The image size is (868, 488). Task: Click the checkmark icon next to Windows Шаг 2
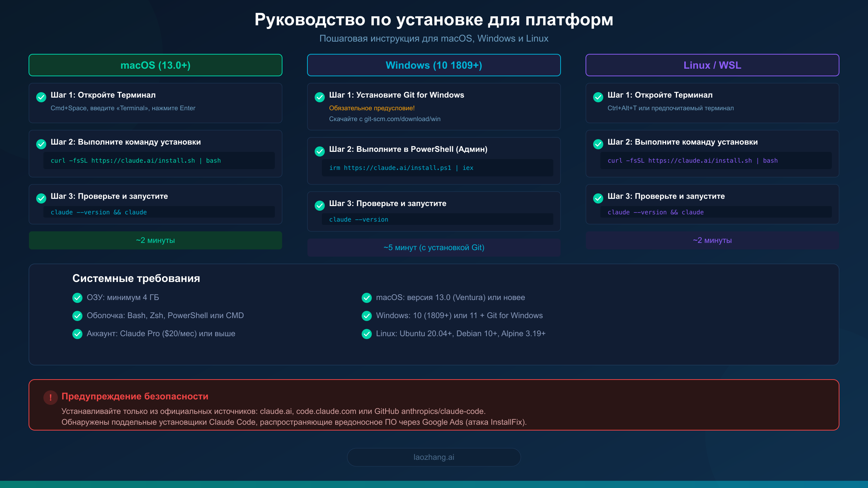319,151
